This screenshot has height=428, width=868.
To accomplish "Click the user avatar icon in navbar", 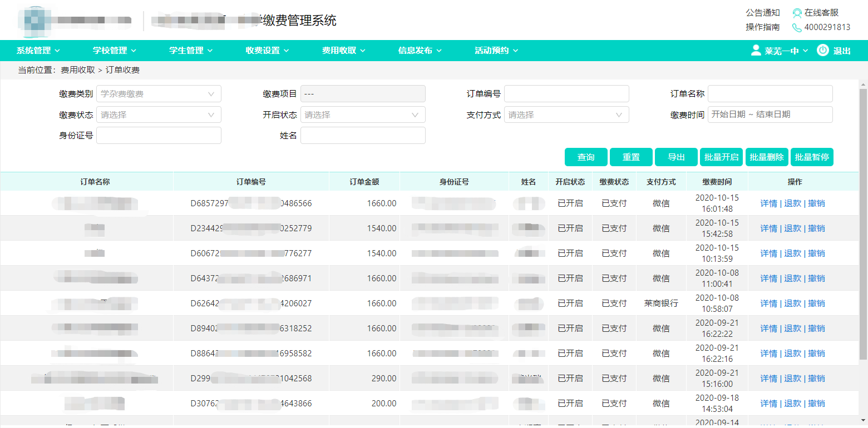I will coord(756,51).
